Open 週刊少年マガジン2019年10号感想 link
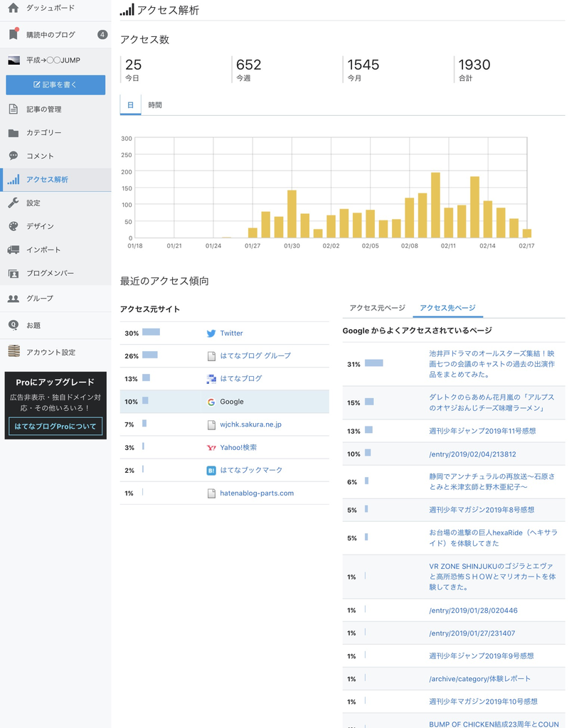574x728 pixels. pyautogui.click(x=483, y=702)
